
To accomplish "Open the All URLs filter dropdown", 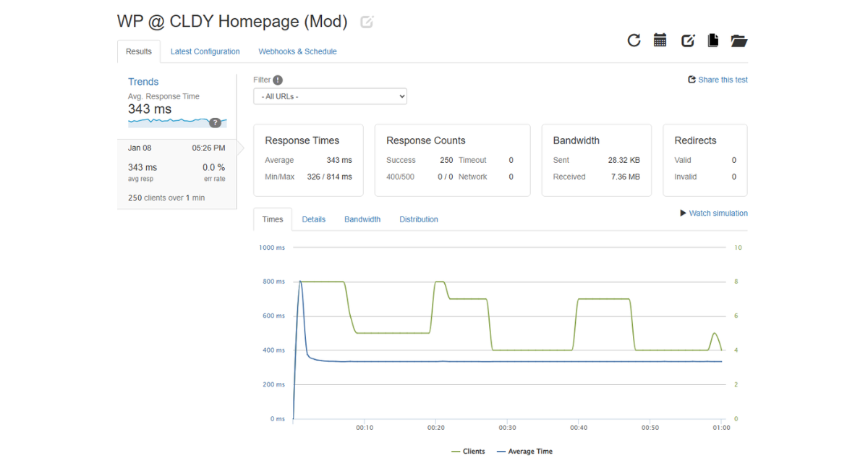I will (330, 96).
